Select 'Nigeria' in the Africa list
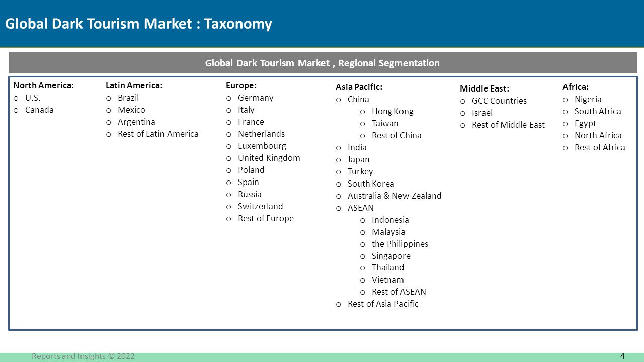644x362 pixels. point(588,99)
